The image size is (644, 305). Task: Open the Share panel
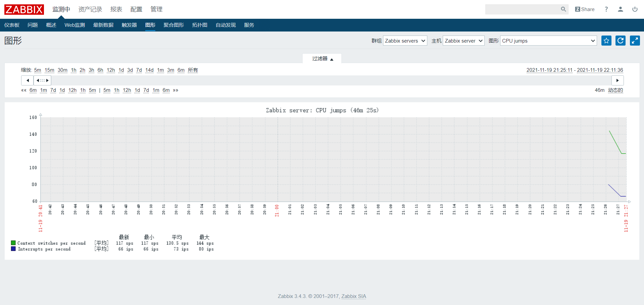point(585,9)
